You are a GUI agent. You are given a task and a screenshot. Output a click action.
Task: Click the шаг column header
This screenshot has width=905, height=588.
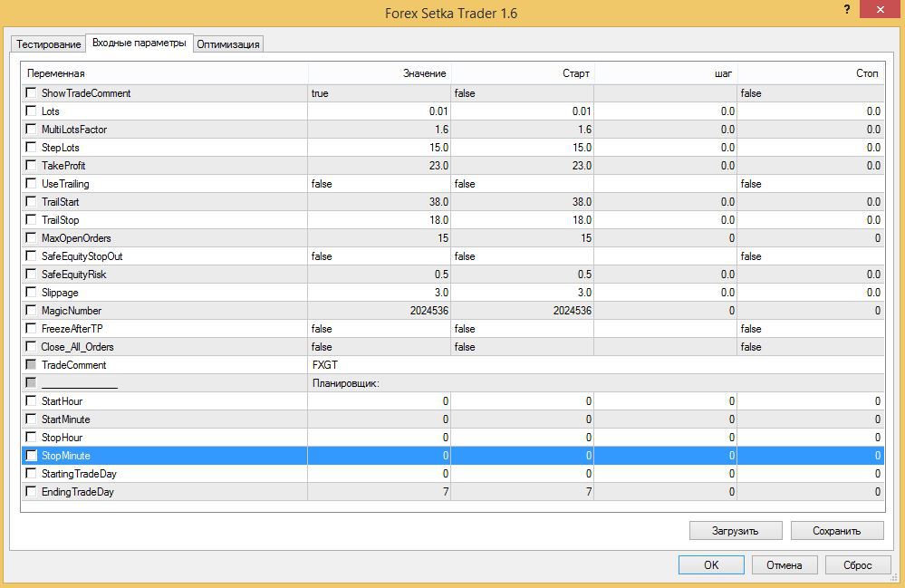point(666,73)
